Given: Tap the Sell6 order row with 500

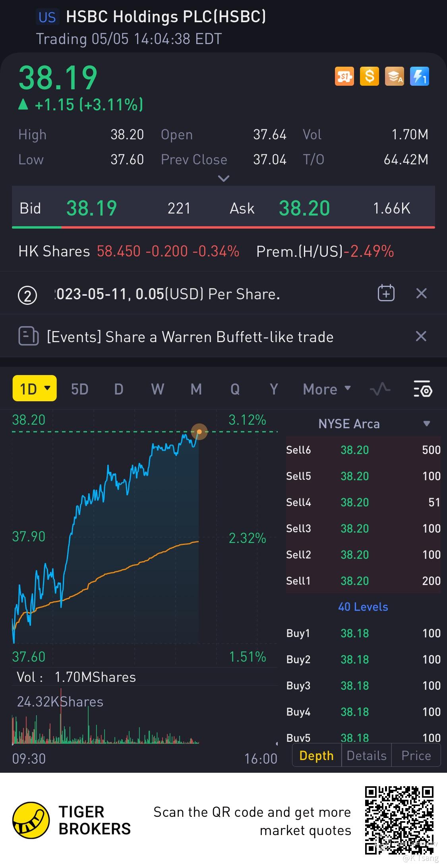Looking at the screenshot, I should 363,450.
